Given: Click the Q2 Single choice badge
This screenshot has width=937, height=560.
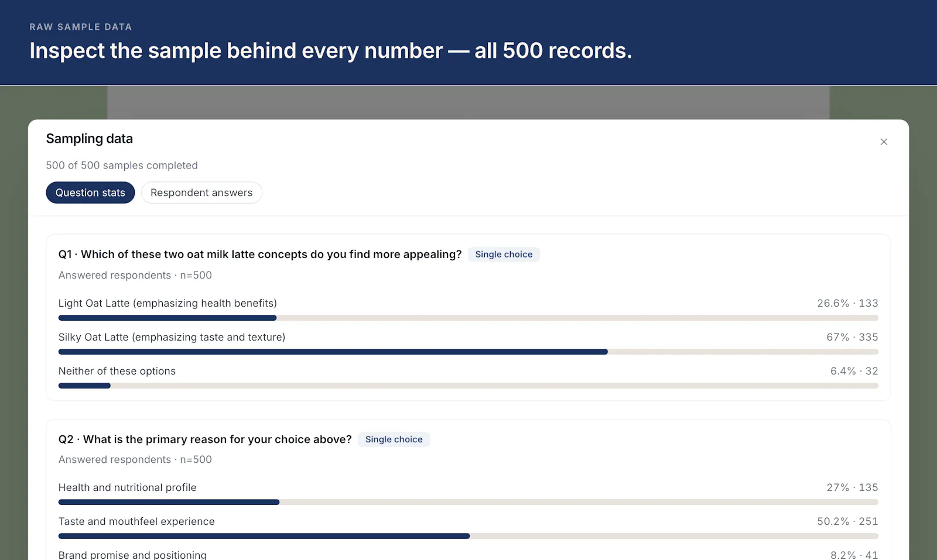Looking at the screenshot, I should [394, 439].
